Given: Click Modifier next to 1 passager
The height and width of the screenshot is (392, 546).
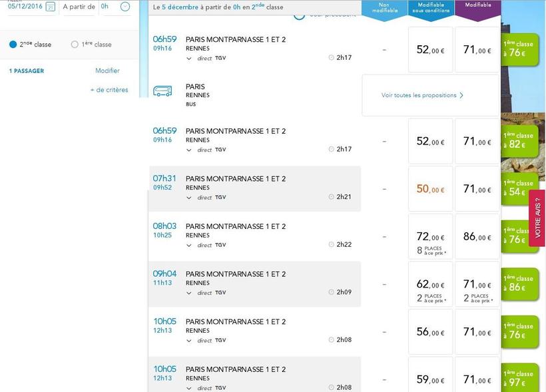Looking at the screenshot, I should click(107, 71).
